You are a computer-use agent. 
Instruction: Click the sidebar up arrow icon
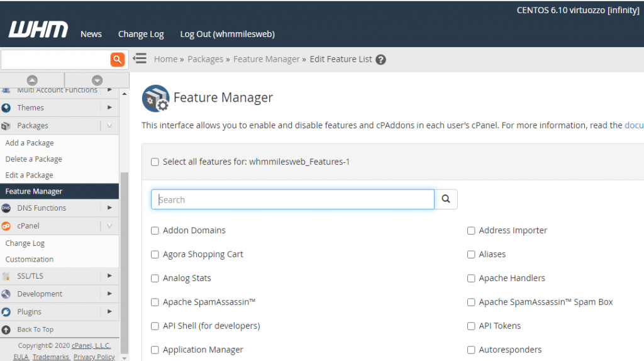pos(32,80)
